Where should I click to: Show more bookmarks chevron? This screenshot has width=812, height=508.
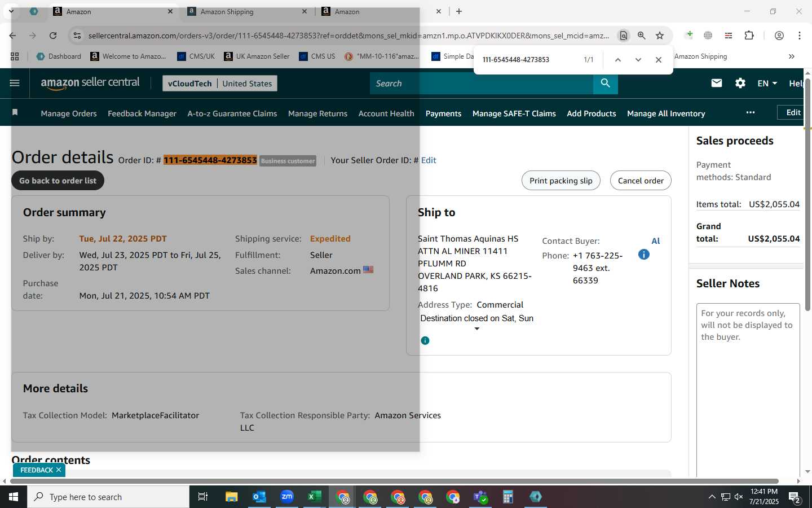click(792, 56)
